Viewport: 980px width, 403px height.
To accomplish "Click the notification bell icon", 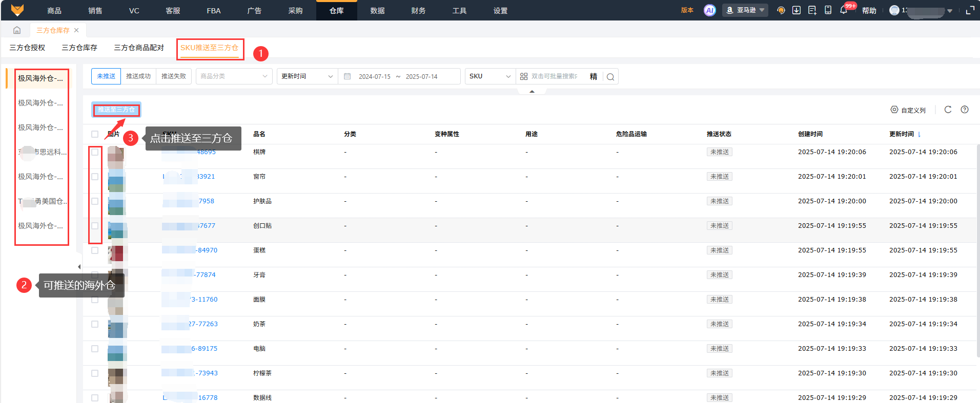I will [x=843, y=10].
